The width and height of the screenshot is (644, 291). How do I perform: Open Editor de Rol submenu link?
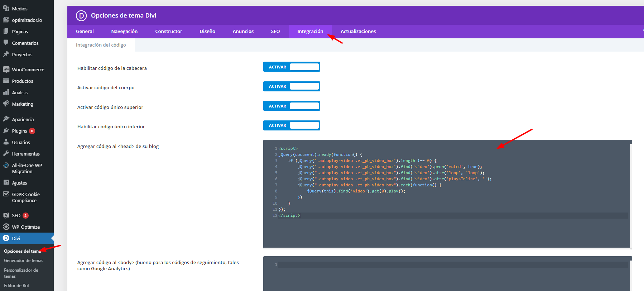pyautogui.click(x=16, y=286)
